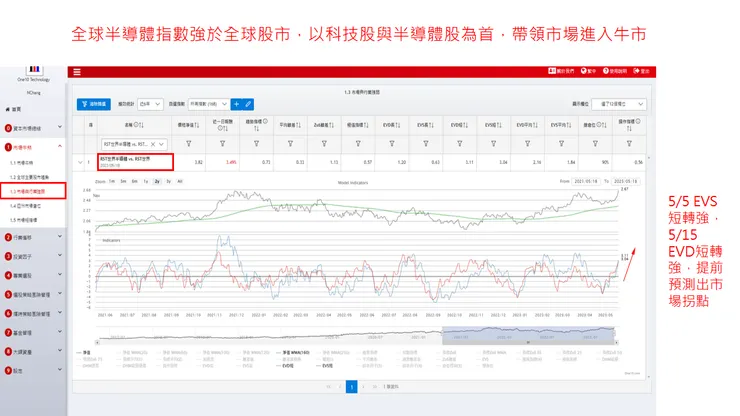Screen dimensions: 740x416
Task: Collapse row 1 detail chevron
Action: [x=80, y=162]
